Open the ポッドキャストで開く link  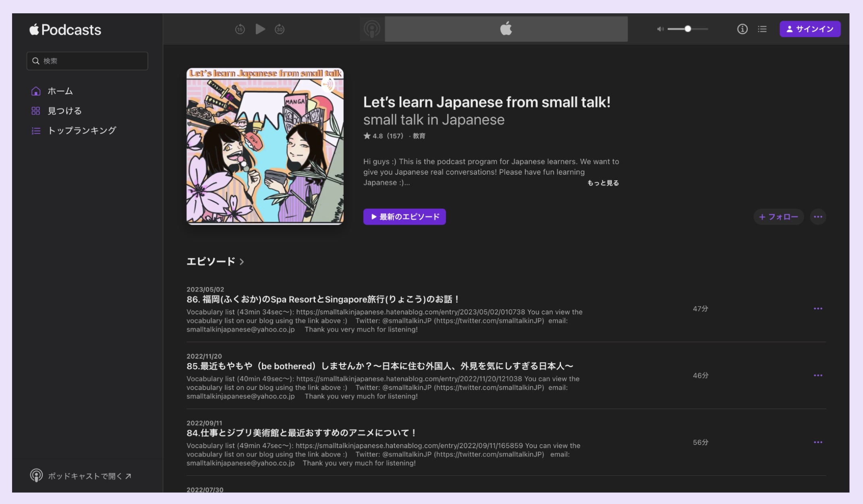click(89, 476)
